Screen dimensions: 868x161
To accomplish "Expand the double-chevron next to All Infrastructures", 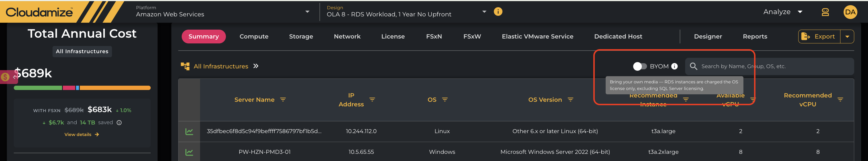I will [256, 66].
